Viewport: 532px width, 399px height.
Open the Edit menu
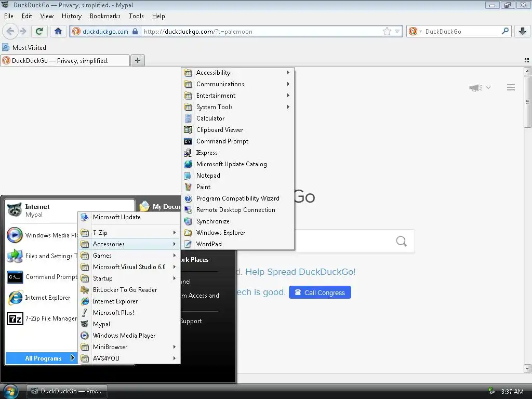click(27, 16)
